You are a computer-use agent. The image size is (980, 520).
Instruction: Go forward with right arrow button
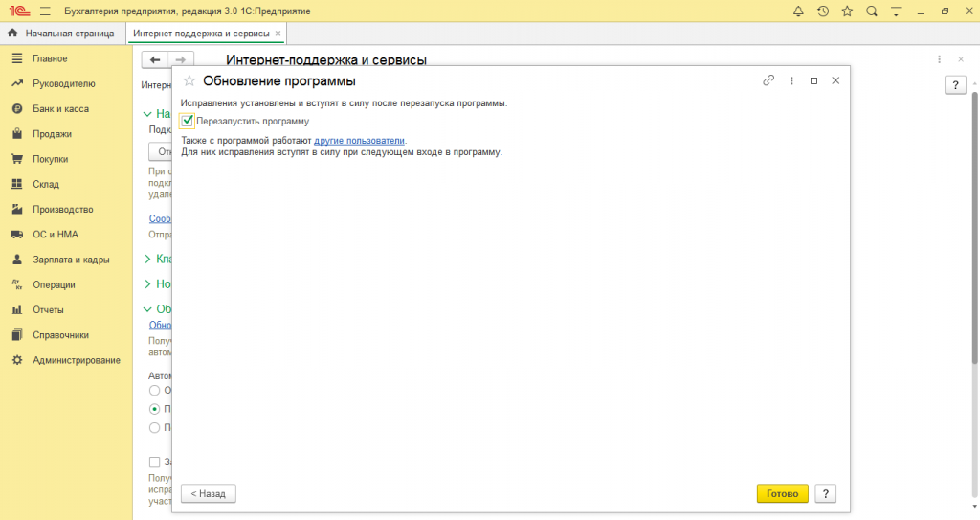tap(181, 60)
